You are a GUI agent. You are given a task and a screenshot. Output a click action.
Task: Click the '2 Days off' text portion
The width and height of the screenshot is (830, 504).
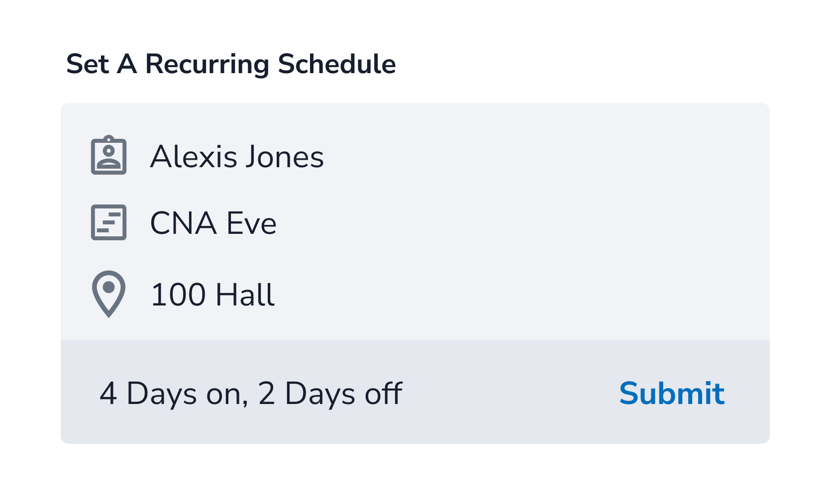[330, 394]
